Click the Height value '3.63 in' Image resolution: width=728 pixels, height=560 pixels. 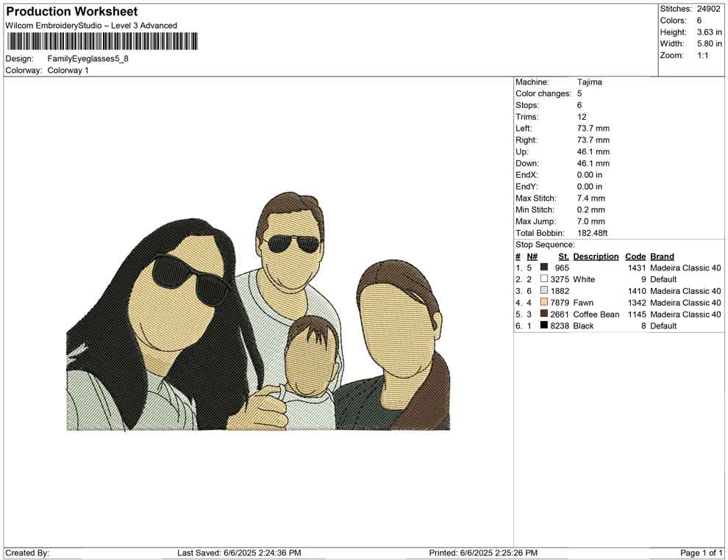710,32
